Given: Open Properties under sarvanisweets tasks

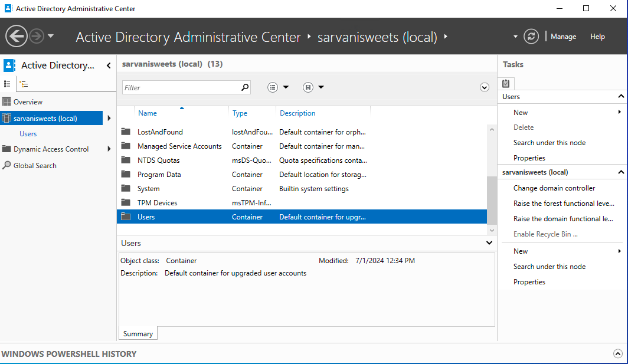Looking at the screenshot, I should [x=529, y=282].
